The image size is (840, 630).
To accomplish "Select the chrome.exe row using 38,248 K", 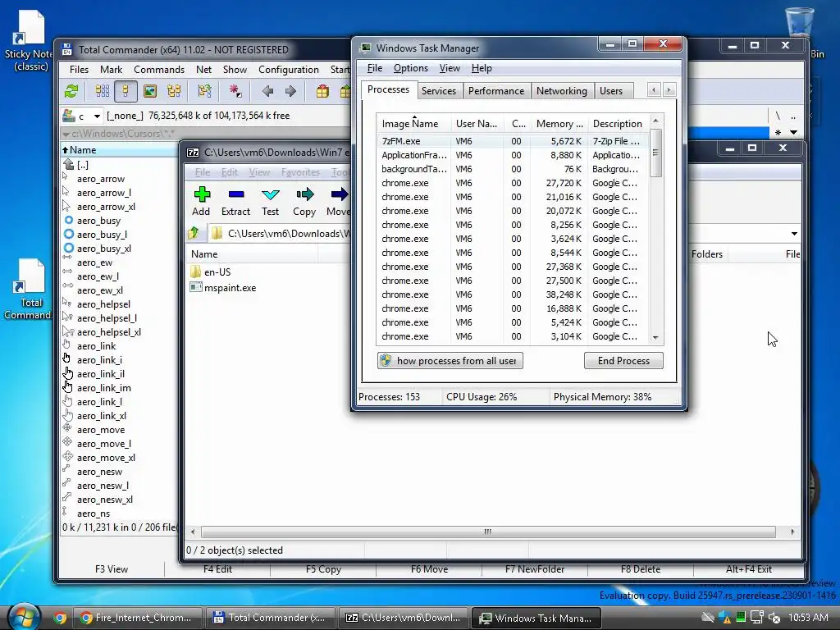I will coord(512,294).
